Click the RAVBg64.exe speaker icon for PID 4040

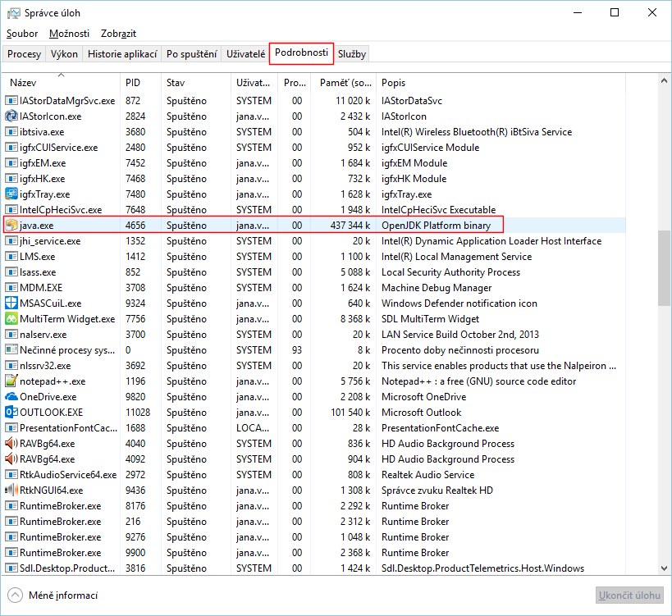(x=11, y=444)
